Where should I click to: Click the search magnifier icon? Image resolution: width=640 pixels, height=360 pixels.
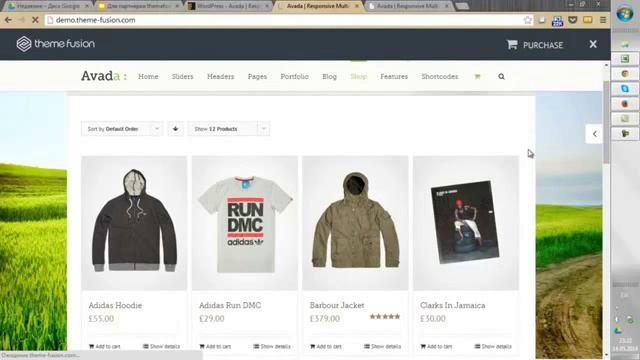501,76
